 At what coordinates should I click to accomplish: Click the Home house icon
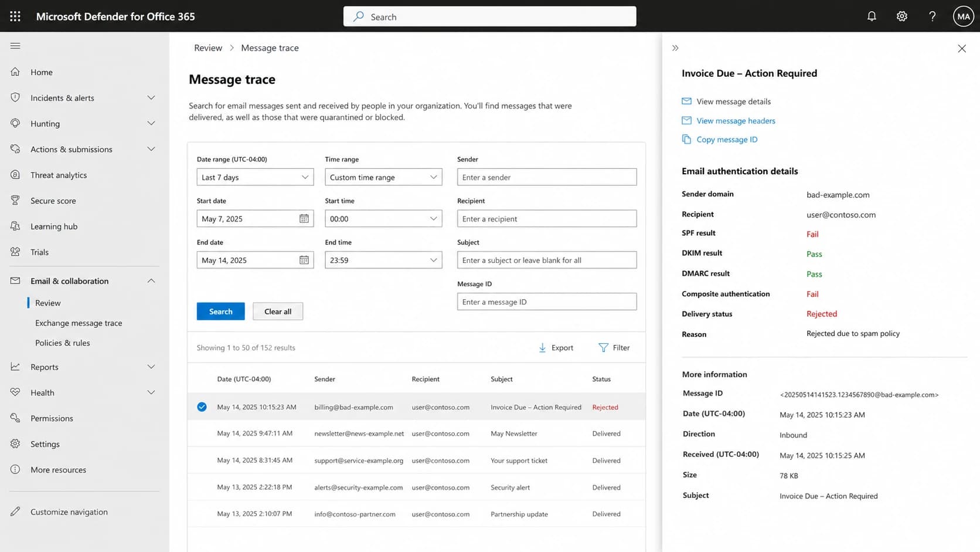[15, 72]
